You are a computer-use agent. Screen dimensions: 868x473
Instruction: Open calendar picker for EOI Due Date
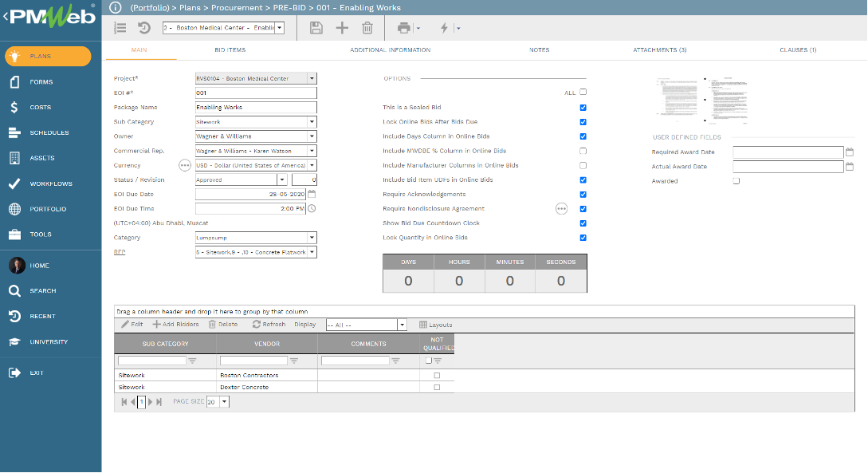312,194
